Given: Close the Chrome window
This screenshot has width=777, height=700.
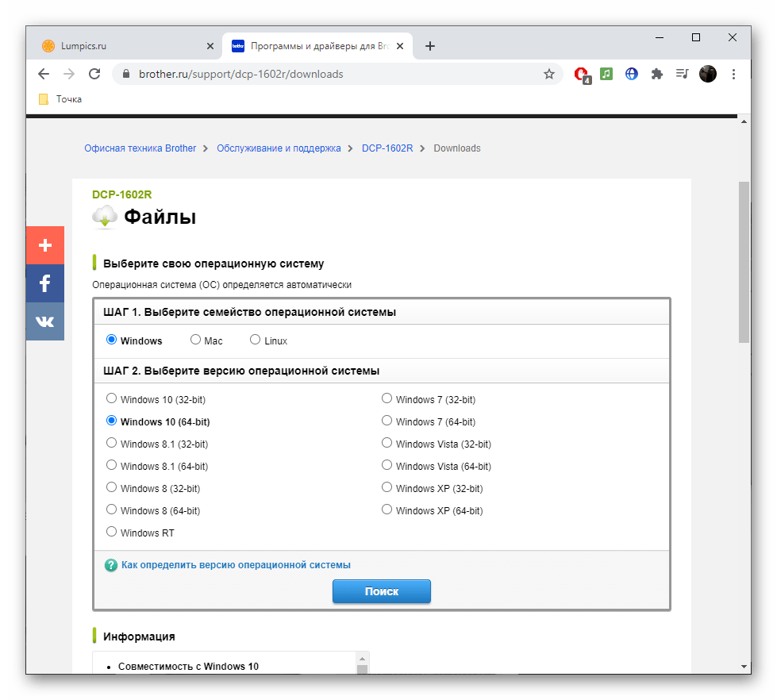Looking at the screenshot, I should (x=733, y=37).
